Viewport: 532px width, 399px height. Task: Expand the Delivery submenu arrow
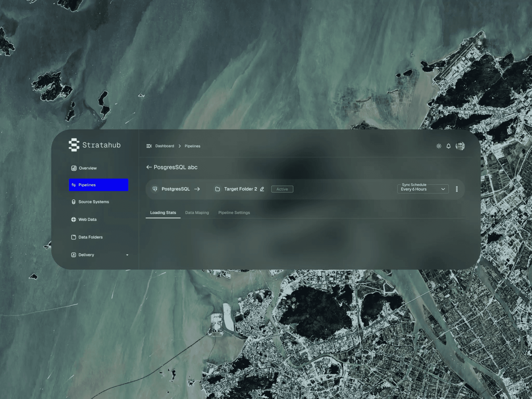tap(127, 255)
